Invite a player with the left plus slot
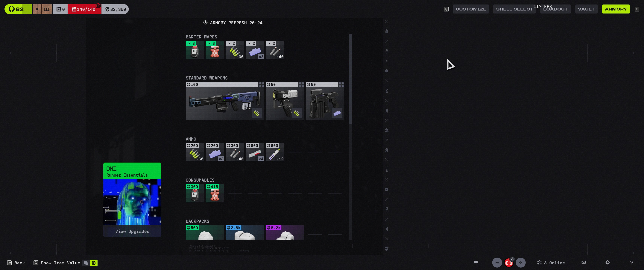The height and width of the screenshot is (270, 644). [497, 262]
